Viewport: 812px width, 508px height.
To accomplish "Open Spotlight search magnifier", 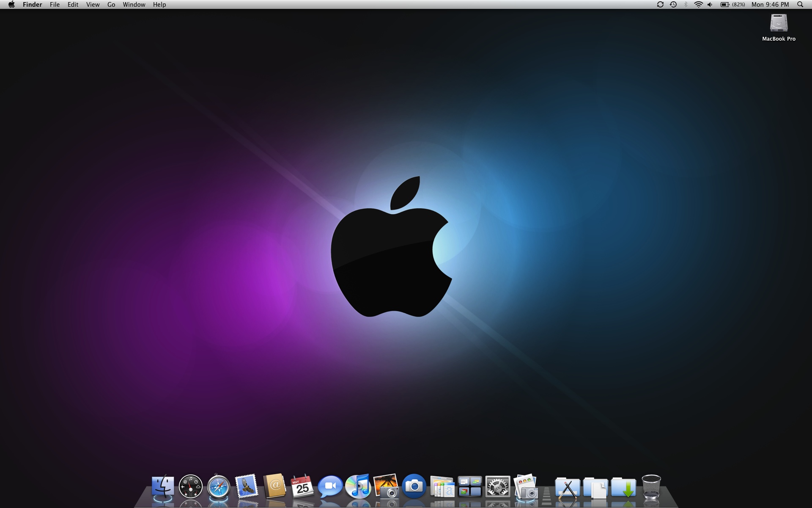I will coord(800,5).
